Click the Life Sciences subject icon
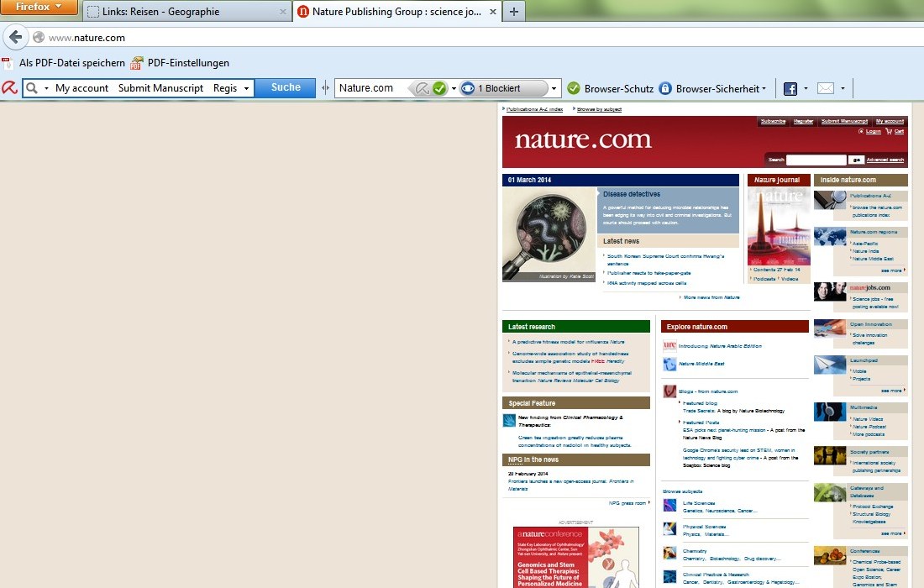924x588 pixels. coord(669,505)
